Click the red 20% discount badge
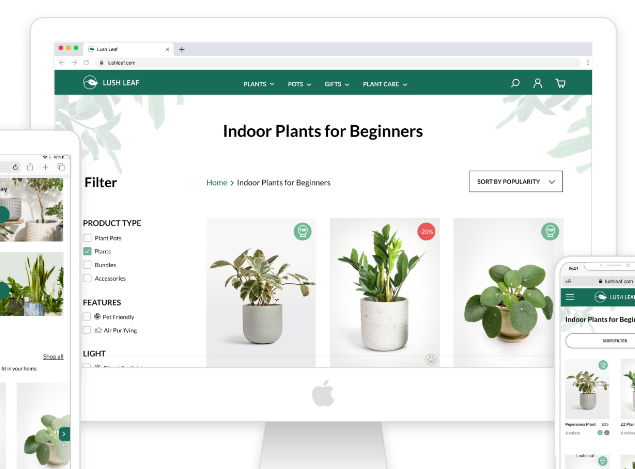This screenshot has width=635, height=469. pos(426,231)
